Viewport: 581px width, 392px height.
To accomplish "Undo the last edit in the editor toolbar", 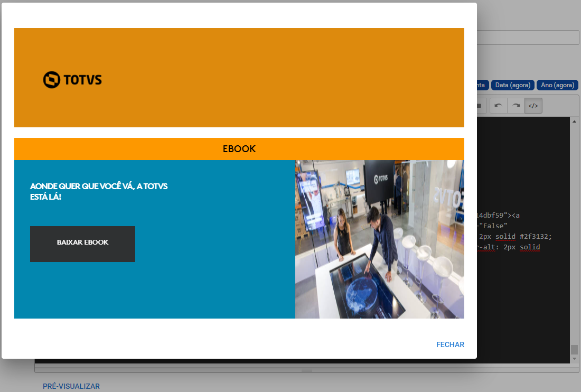I will click(x=499, y=106).
